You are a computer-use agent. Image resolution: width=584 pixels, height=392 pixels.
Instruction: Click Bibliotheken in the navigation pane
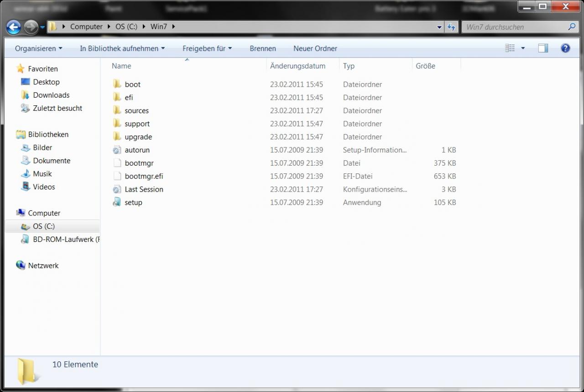[x=48, y=135]
